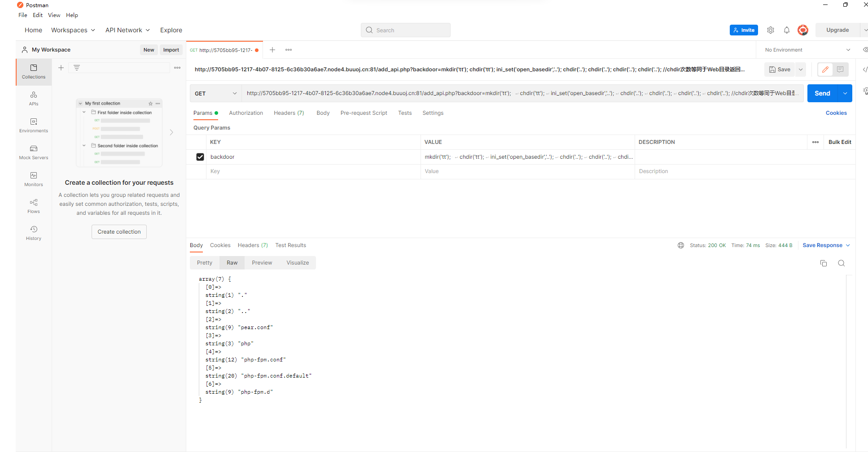Open environment quick look eye icon
The height and width of the screenshot is (452, 868).
865,50
